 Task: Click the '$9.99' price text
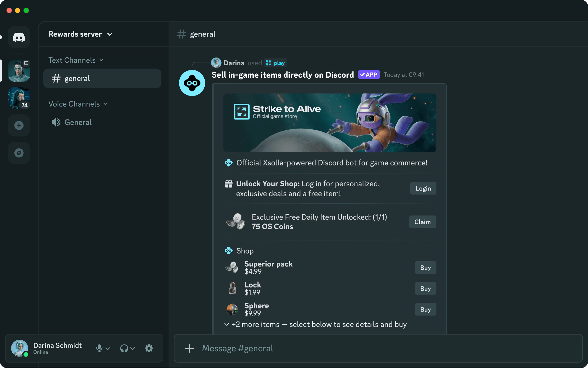[x=253, y=313]
